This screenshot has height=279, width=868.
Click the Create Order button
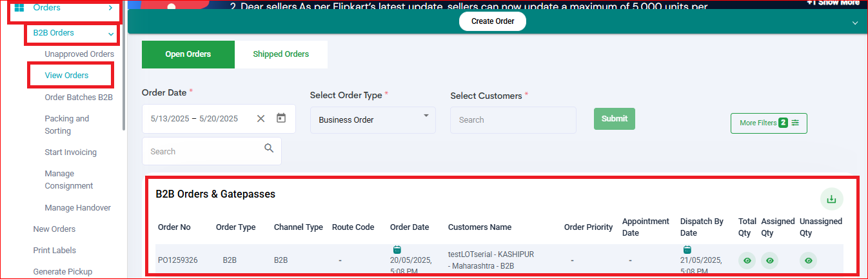click(x=493, y=21)
